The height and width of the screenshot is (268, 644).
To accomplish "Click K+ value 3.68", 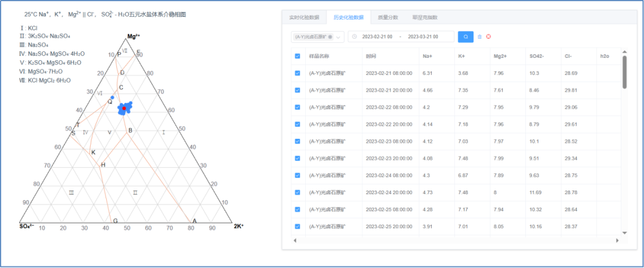I will coord(463,73).
